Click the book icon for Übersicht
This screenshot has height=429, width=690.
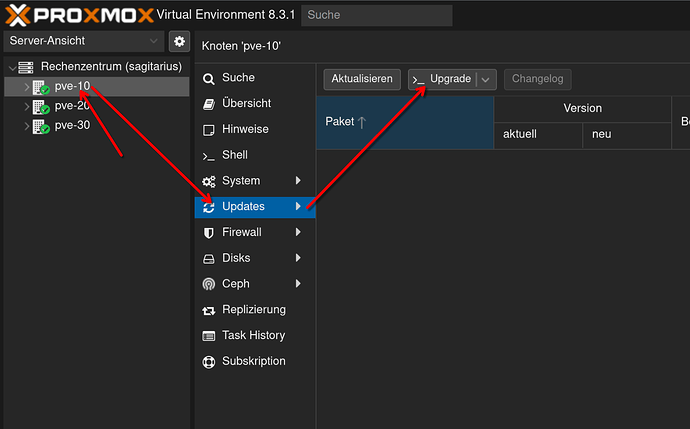(209, 104)
